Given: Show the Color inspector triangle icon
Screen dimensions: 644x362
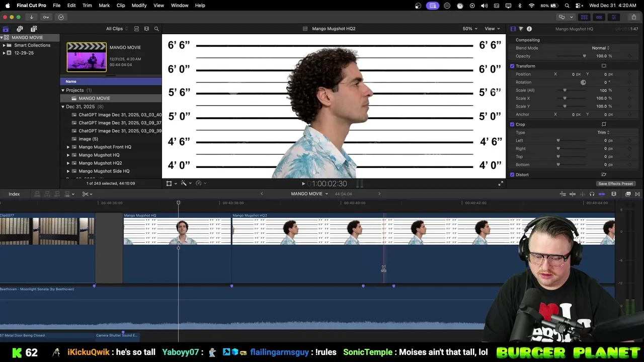Looking at the screenshot, I should 521,29.
